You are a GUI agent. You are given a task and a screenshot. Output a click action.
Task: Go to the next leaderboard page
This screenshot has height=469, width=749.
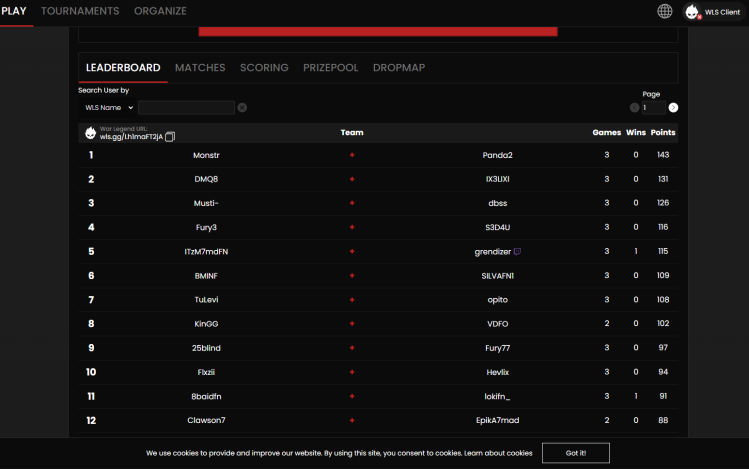click(673, 107)
